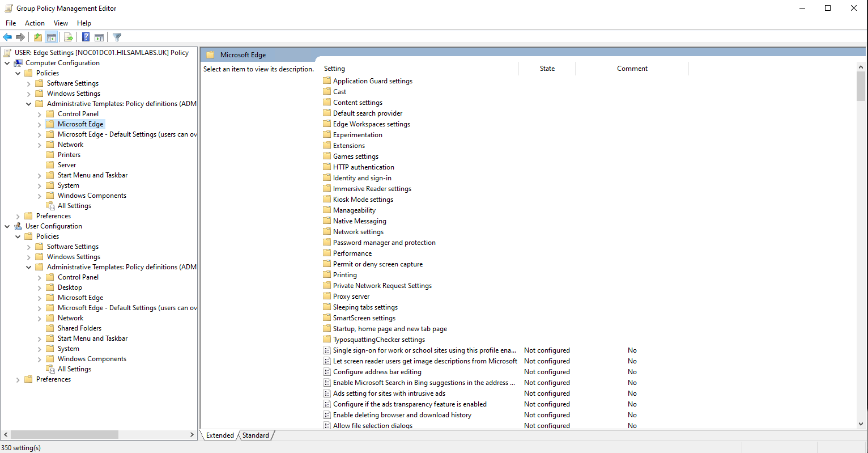
Task: Select the Shared Folders tree item
Action: 79,328
